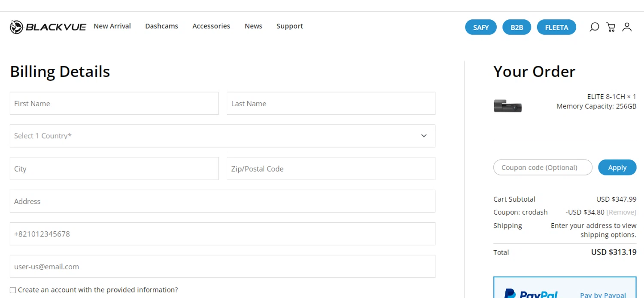Viewport: 644px width, 298px height.
Task: Click the Billing Details heading
Action: 60,71
